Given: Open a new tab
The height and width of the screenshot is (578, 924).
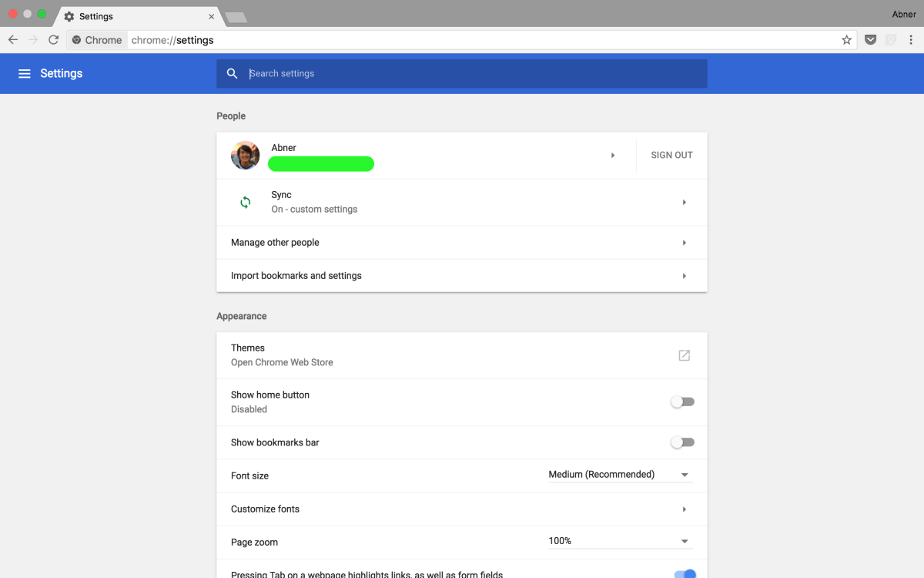Looking at the screenshot, I should coord(236,17).
